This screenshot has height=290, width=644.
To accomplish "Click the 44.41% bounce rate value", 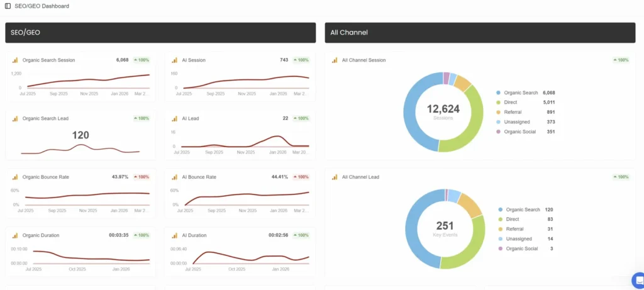I will point(280,177).
